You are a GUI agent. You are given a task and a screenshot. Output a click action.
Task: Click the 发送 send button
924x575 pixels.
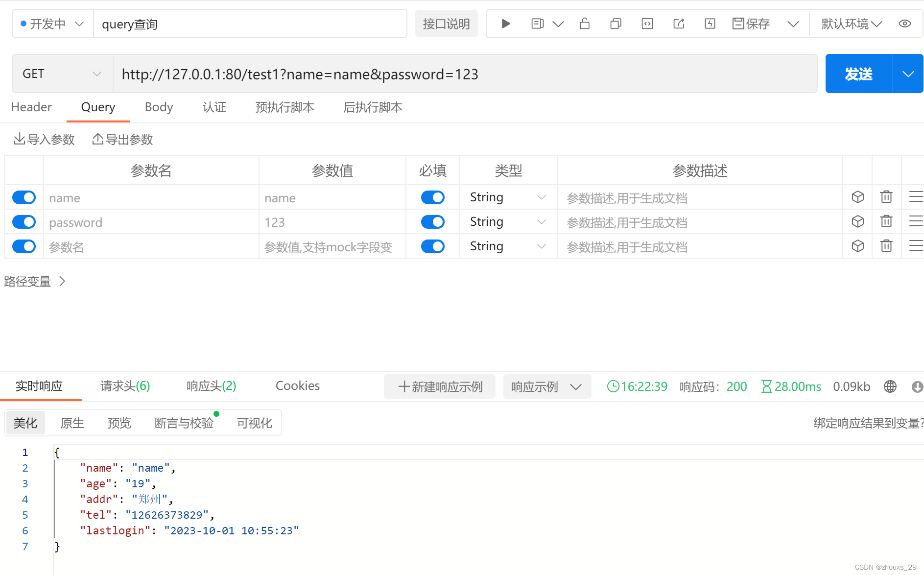pyautogui.click(x=858, y=73)
